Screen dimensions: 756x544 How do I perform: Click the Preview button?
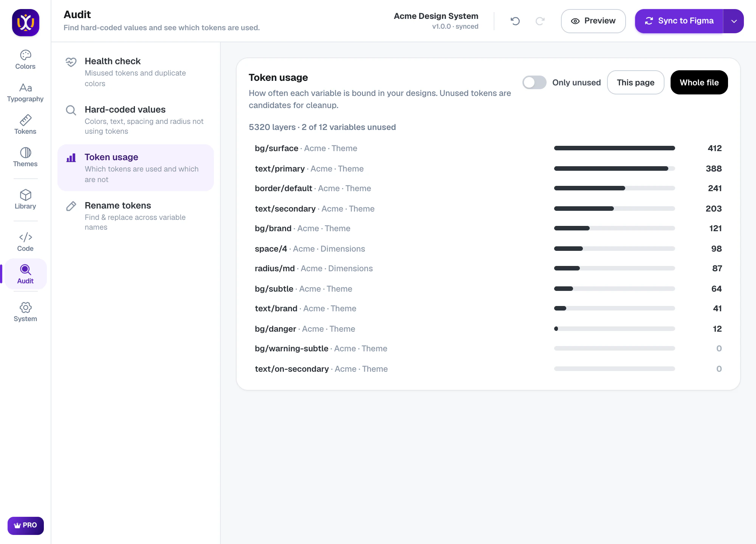pos(593,21)
